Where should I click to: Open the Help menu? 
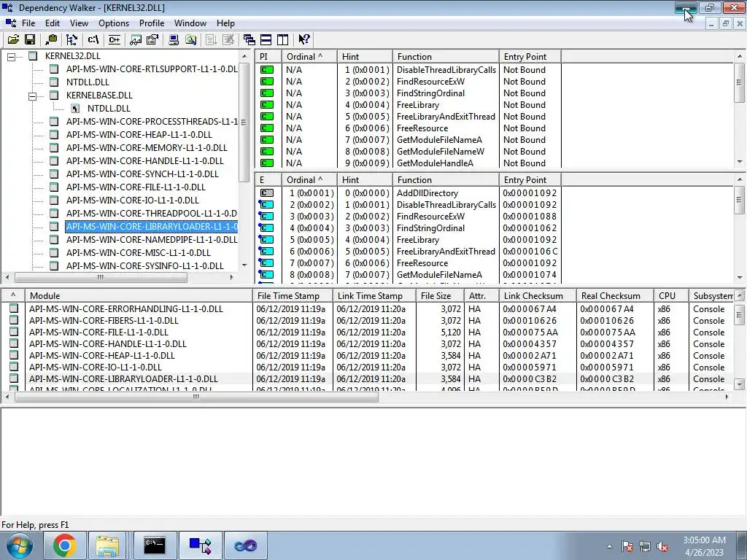pyautogui.click(x=225, y=23)
